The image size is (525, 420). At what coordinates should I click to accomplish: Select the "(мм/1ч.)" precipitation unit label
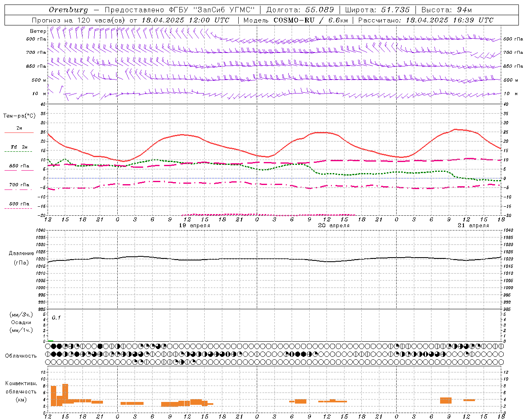tap(21, 330)
